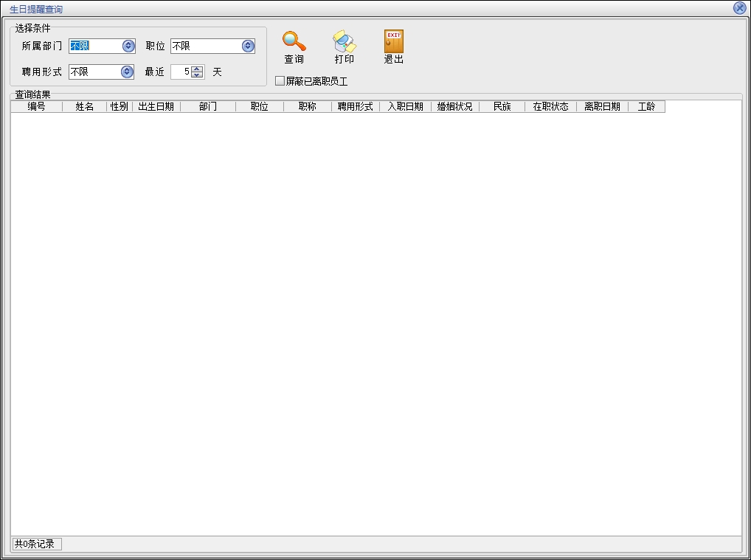751x560 pixels.
Task: Select the 入职日期 column header
Action: coord(405,107)
